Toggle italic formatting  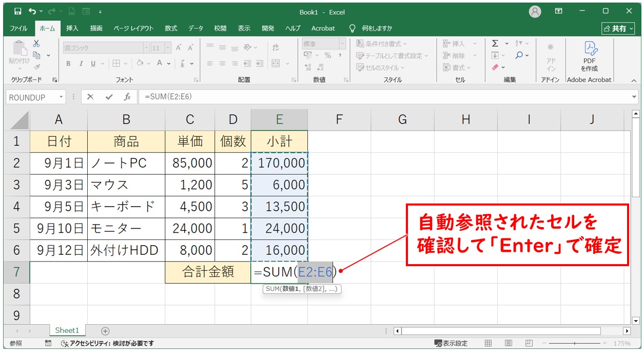pos(81,64)
